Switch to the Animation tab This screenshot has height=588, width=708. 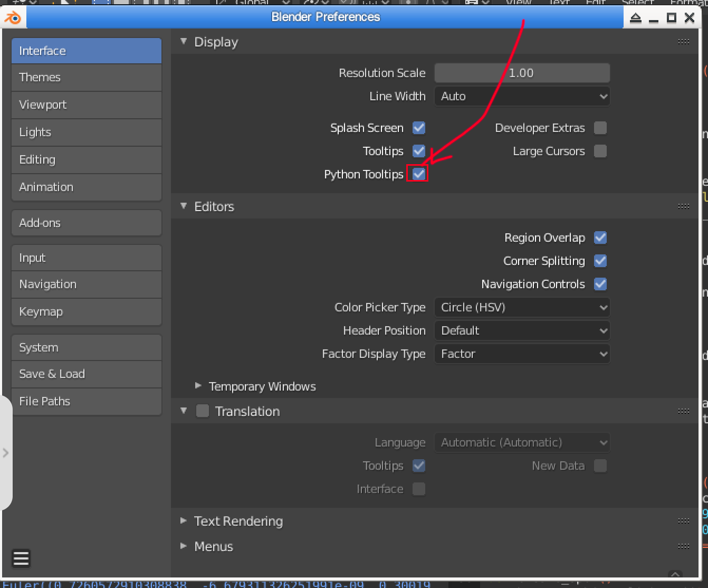coord(87,187)
